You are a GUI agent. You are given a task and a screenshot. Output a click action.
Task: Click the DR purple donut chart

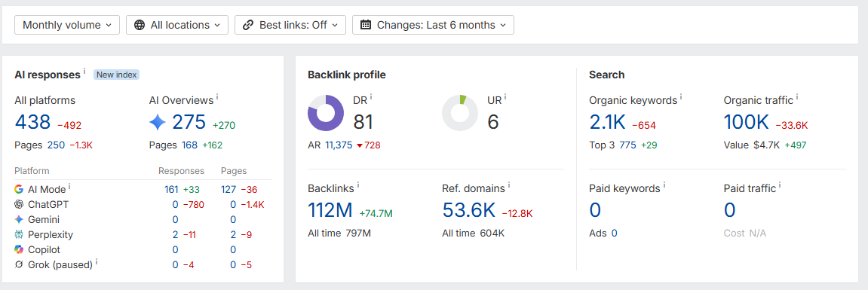coord(326,113)
